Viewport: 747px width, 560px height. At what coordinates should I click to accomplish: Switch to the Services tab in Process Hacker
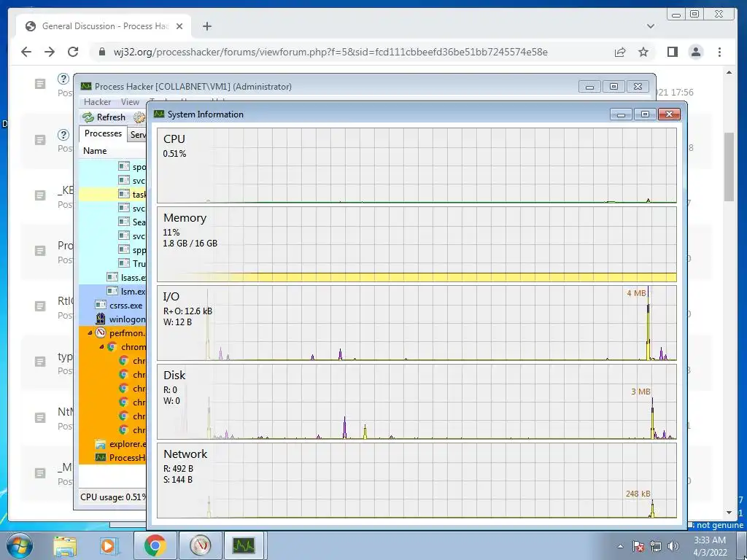pyautogui.click(x=138, y=135)
